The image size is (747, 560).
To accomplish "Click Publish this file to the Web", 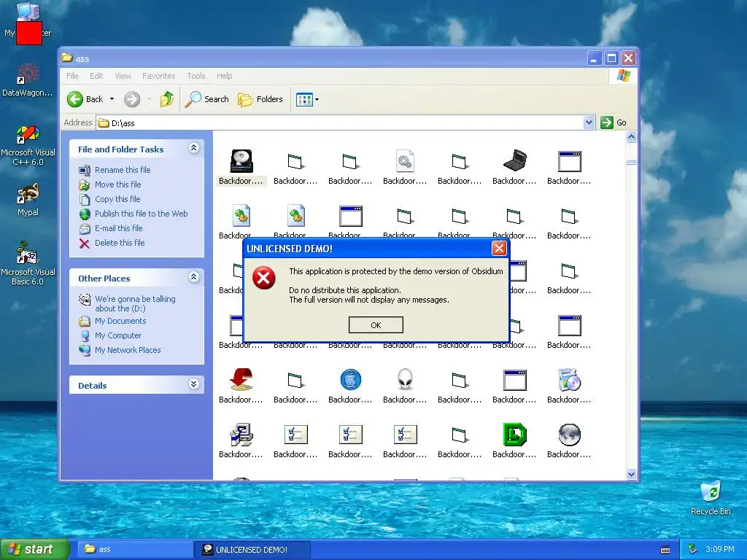I will tap(141, 214).
